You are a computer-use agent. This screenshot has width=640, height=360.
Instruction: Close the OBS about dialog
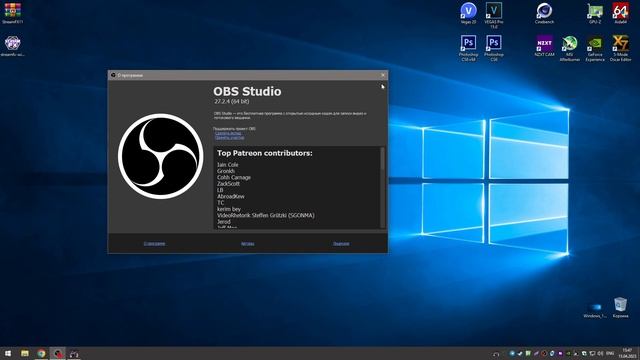(x=382, y=75)
